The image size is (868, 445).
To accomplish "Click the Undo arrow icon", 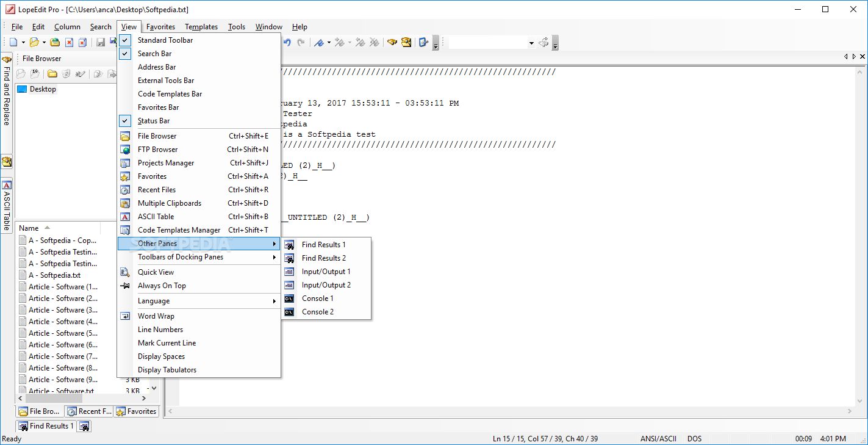I will pyautogui.click(x=287, y=42).
